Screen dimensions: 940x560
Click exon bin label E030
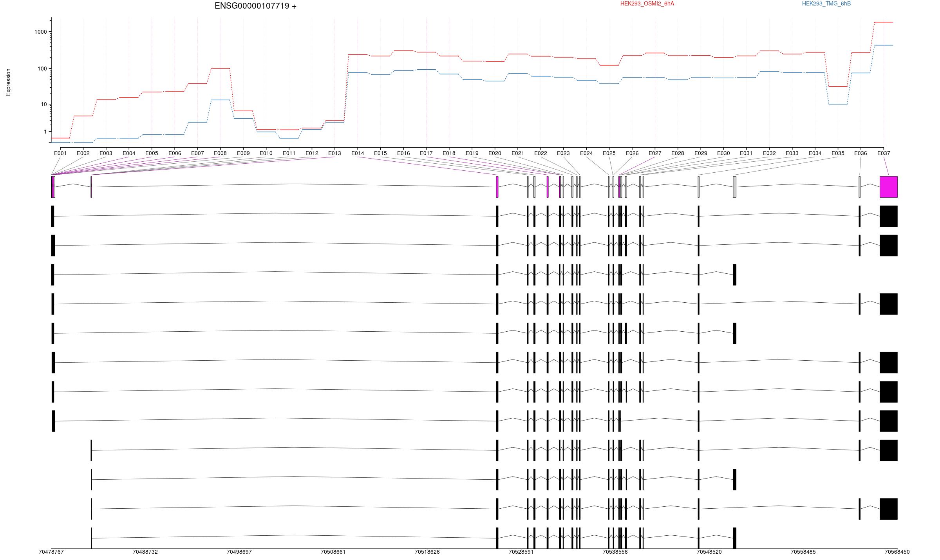pyautogui.click(x=723, y=153)
